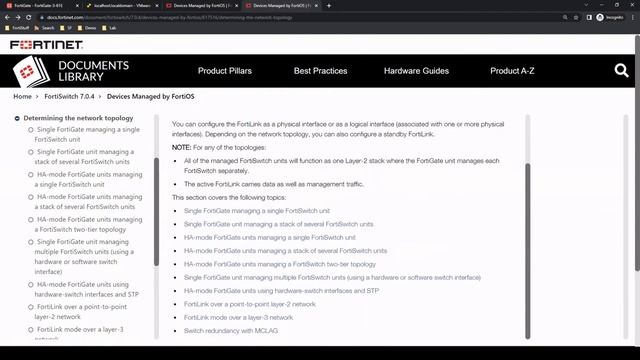Open topic link Single FortiGate managing multiple FortiSwitch units
This screenshot has width=640, height=360.
point(332,277)
